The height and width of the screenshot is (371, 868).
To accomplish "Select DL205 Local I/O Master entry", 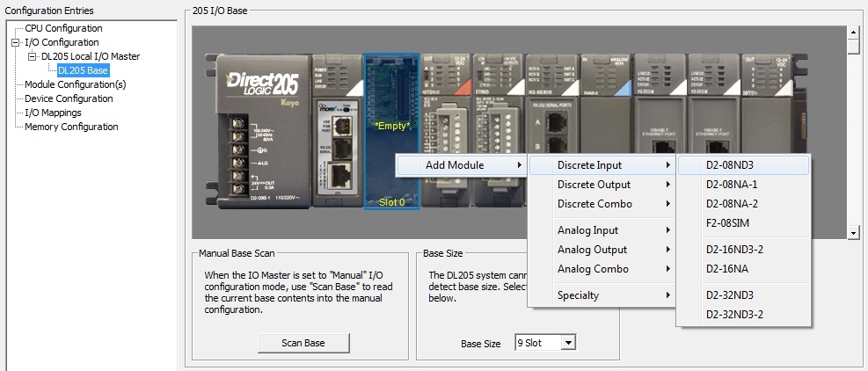I will [91, 56].
